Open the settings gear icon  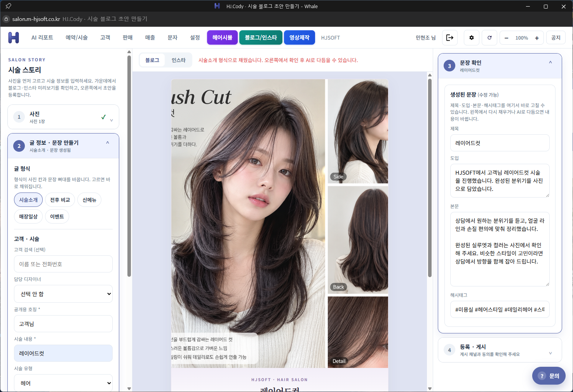pos(471,38)
